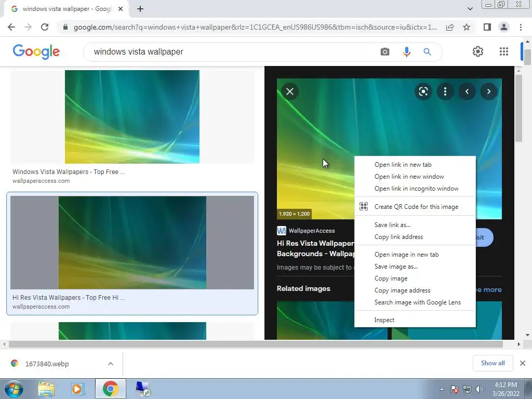Click Related images heading

click(x=303, y=288)
